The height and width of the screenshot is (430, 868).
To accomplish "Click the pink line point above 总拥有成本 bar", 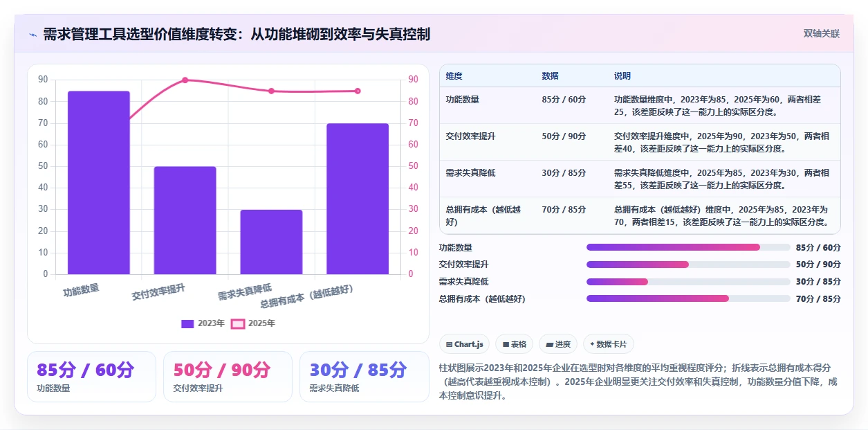I will point(358,91).
